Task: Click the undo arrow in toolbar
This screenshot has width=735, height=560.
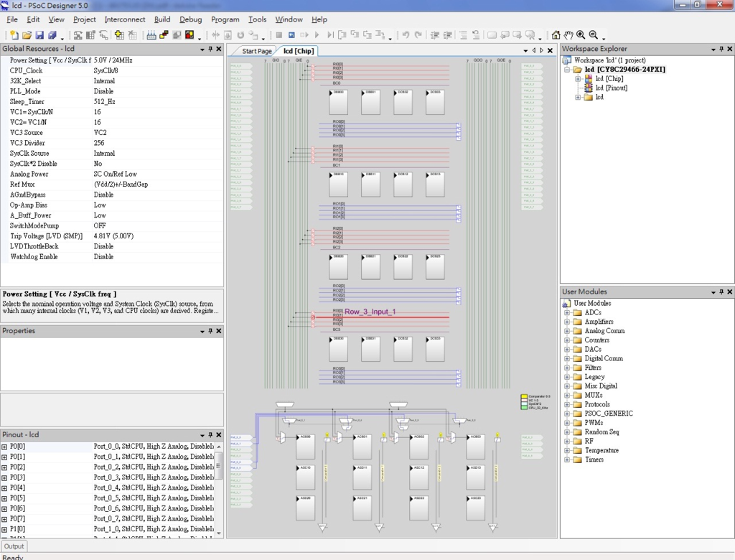Action: pyautogui.click(x=406, y=34)
